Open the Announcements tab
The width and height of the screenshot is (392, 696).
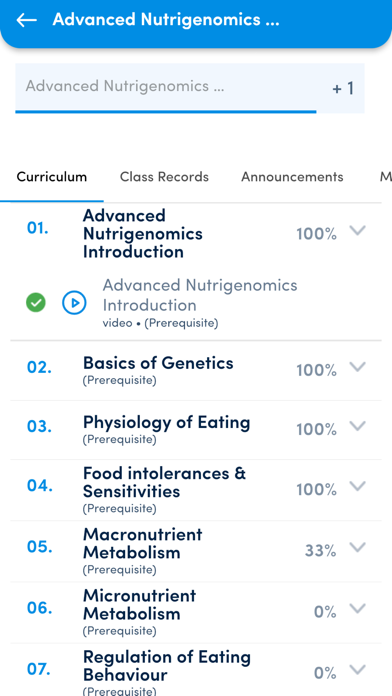pyautogui.click(x=292, y=177)
